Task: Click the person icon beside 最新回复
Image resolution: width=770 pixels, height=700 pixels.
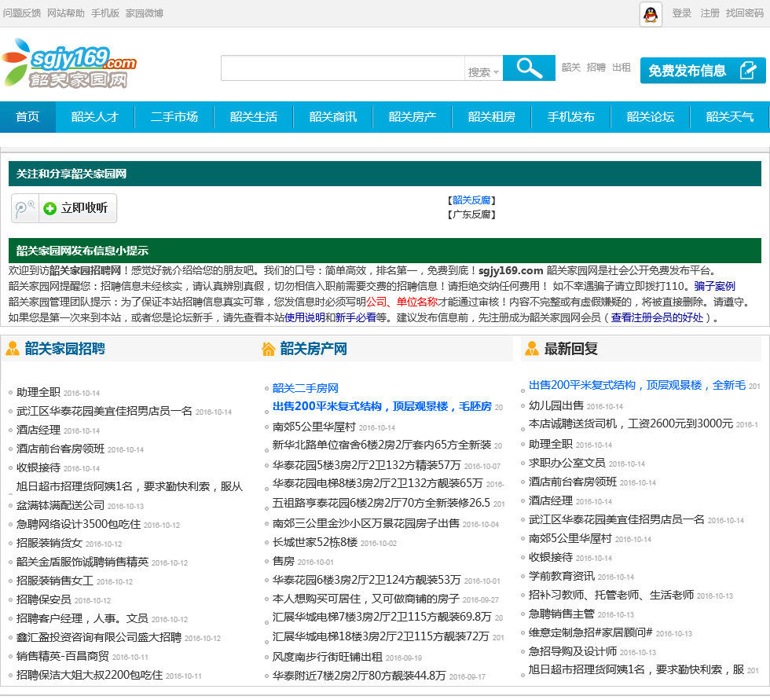Action: [x=531, y=349]
